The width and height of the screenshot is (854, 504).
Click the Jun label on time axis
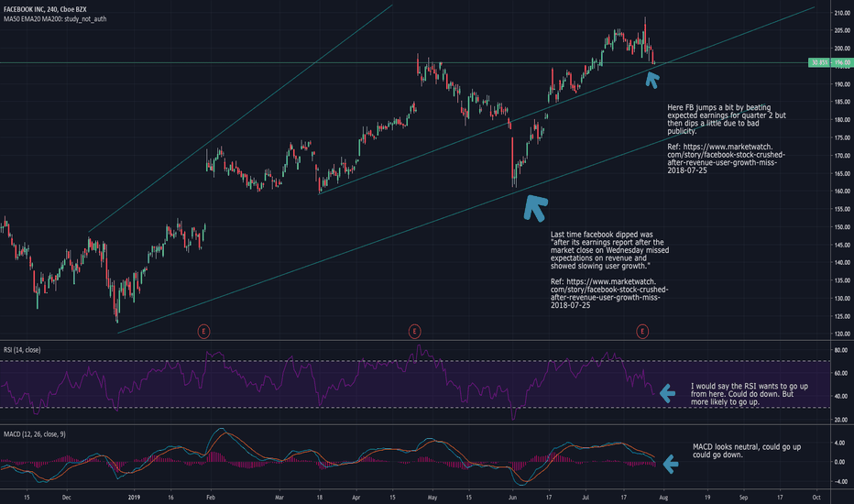point(512,498)
